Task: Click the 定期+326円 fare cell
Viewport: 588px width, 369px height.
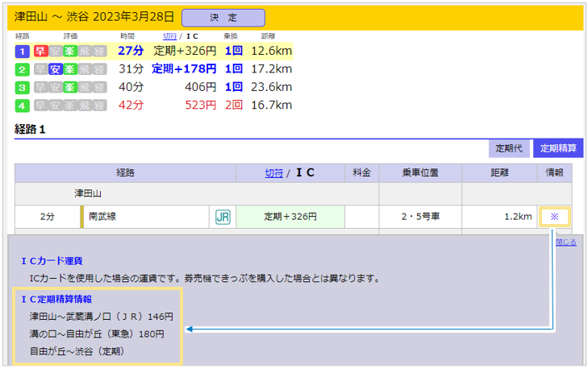Action: pyautogui.click(x=290, y=217)
